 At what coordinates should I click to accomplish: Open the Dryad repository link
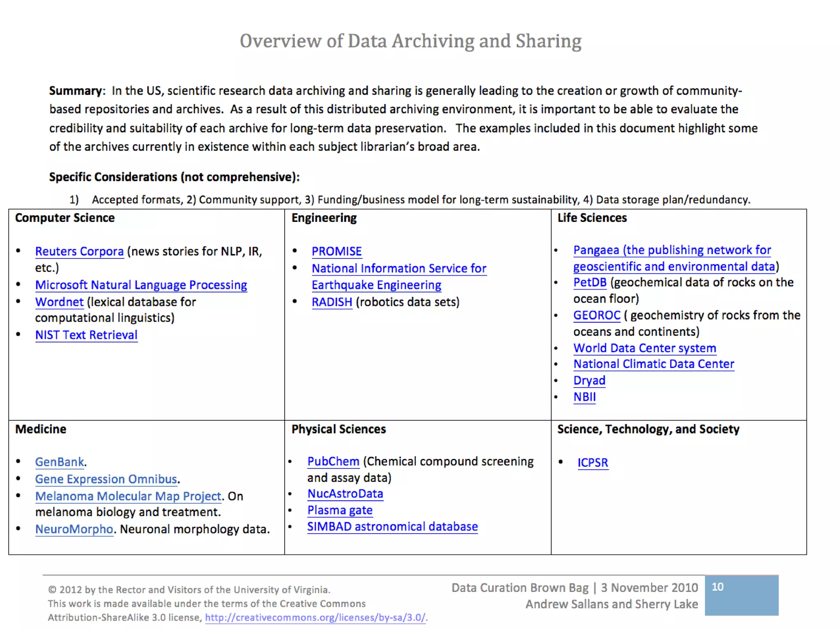pyautogui.click(x=589, y=380)
